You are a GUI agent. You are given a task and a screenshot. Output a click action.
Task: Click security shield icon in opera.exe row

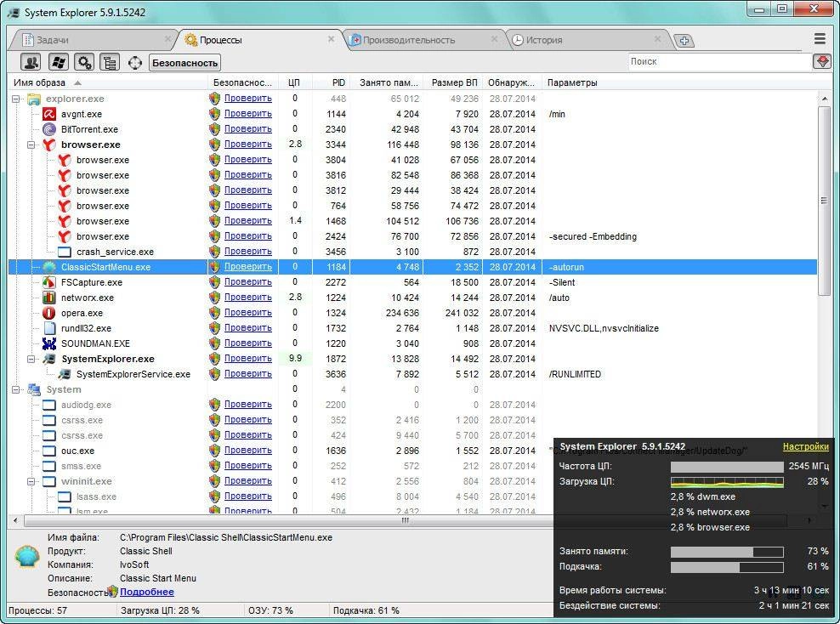click(x=215, y=313)
